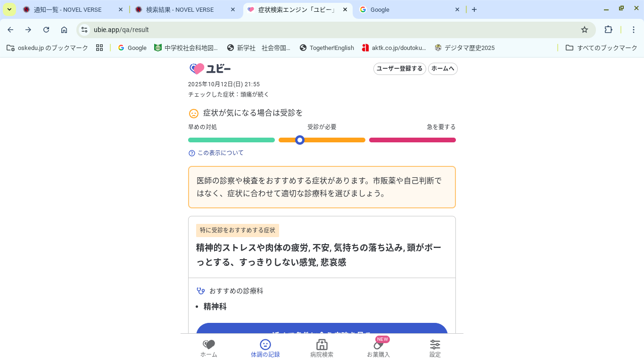
Task: Open Chrome extensions puzzle icon
Action: coord(608,30)
